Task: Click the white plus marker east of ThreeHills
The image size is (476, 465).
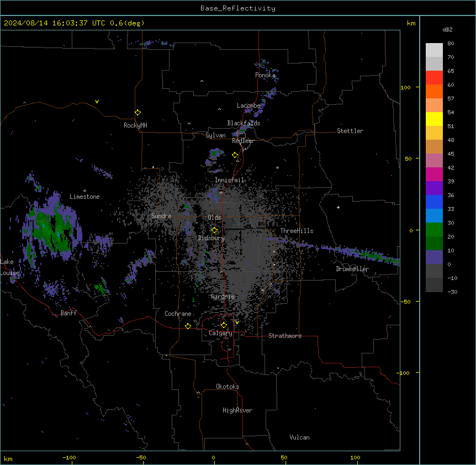Action: pos(338,207)
